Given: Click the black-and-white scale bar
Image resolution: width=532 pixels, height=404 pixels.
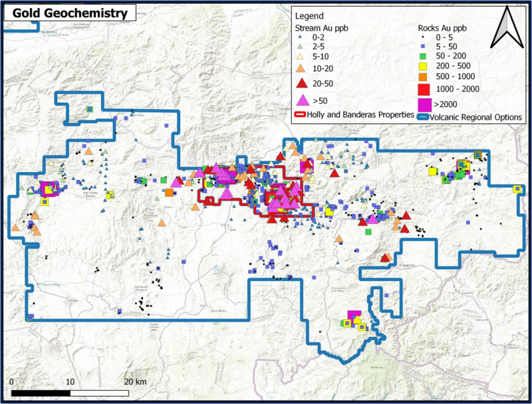Looking at the screenshot, I should (70, 393).
